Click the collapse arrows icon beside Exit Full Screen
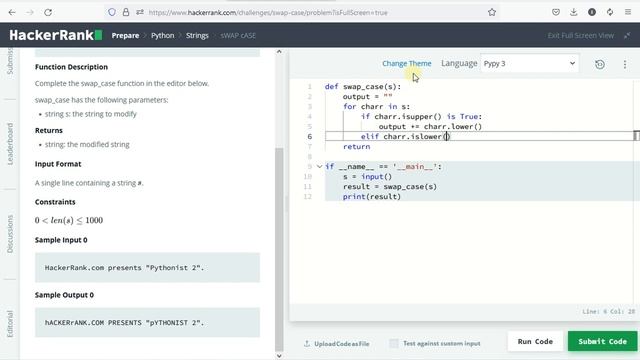 pyautogui.click(x=627, y=36)
